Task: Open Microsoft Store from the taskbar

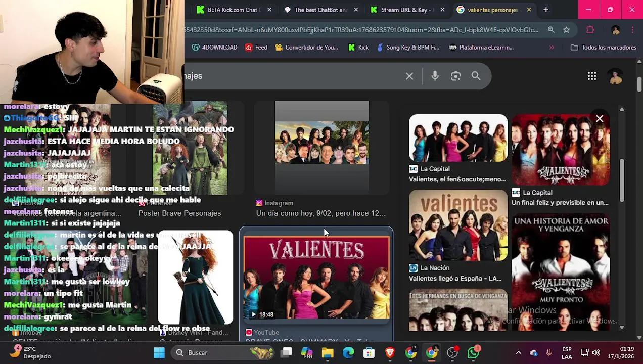Action: tap(369, 353)
